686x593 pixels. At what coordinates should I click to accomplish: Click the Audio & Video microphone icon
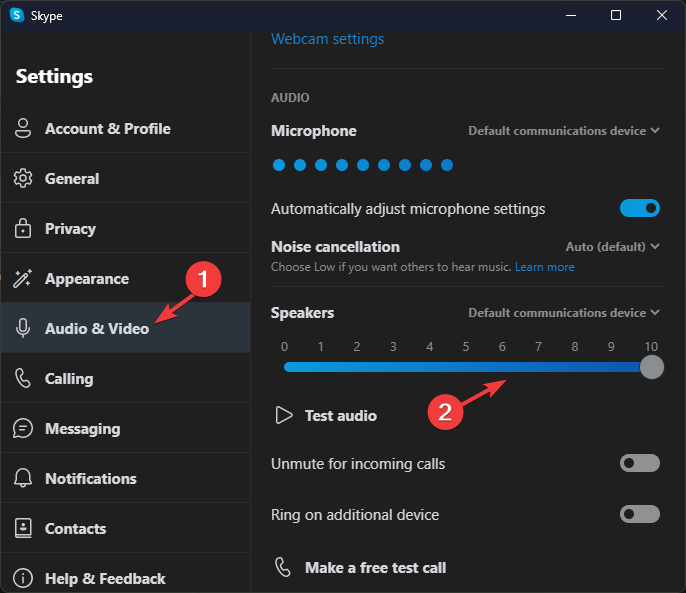23,328
